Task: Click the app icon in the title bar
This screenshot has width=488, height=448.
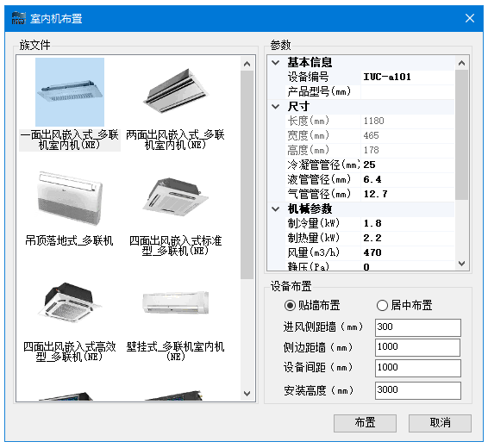Action: [x=19, y=18]
